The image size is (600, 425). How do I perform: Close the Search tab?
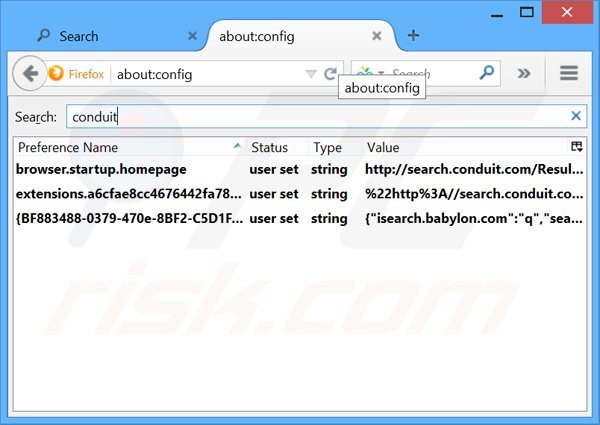click(192, 36)
